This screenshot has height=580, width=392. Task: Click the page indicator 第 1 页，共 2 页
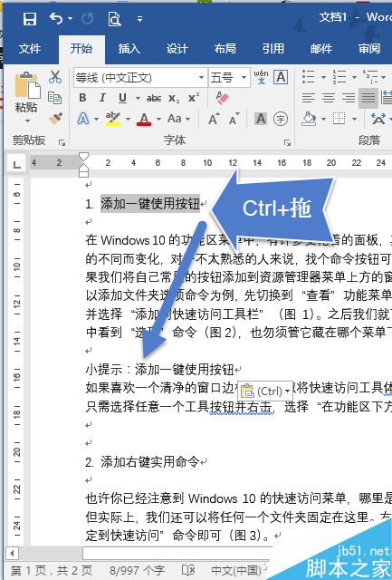click(52, 570)
